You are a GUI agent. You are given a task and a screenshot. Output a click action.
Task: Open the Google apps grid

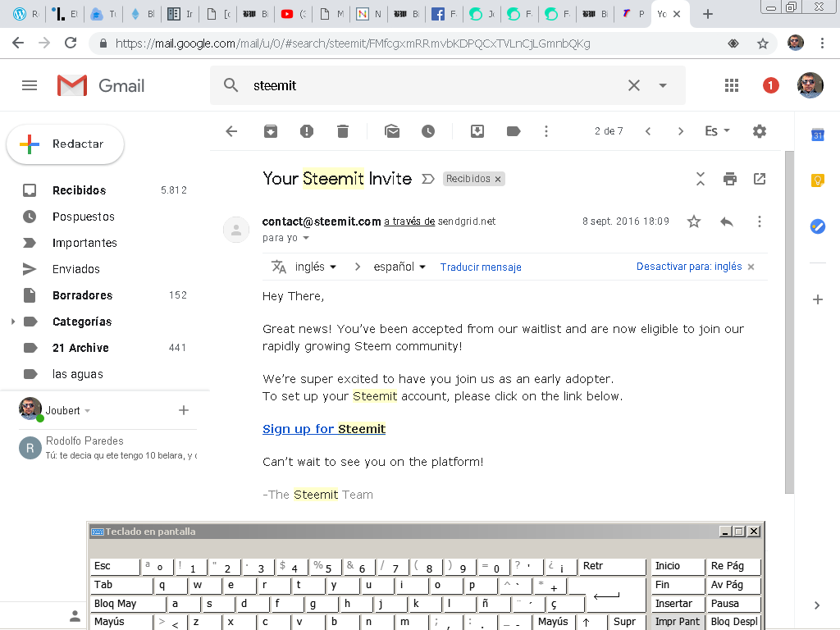(x=731, y=85)
